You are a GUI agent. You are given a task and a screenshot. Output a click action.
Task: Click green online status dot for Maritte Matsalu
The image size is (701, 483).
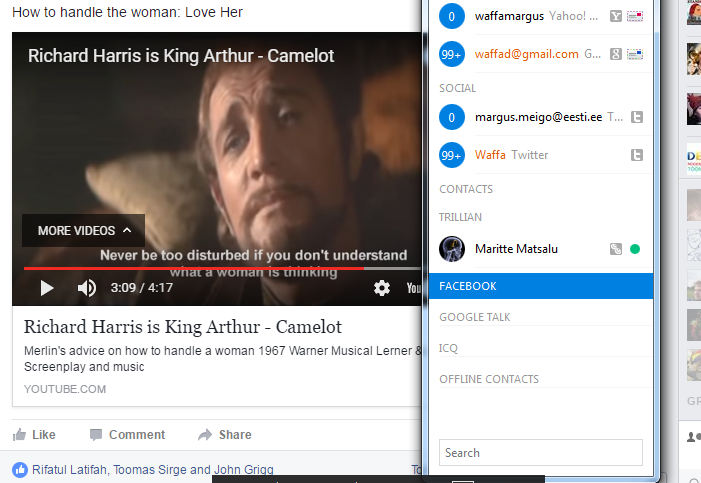[635, 249]
